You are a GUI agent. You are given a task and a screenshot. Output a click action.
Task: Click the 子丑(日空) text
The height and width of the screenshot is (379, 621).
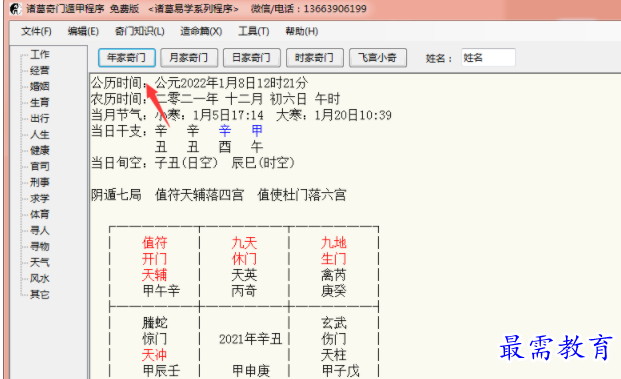point(187,163)
